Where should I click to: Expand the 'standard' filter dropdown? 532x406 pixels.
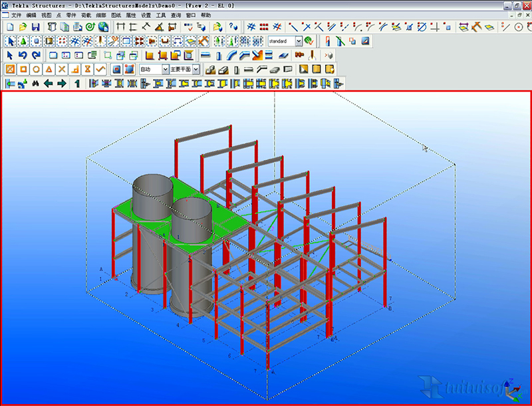pyautogui.click(x=299, y=41)
